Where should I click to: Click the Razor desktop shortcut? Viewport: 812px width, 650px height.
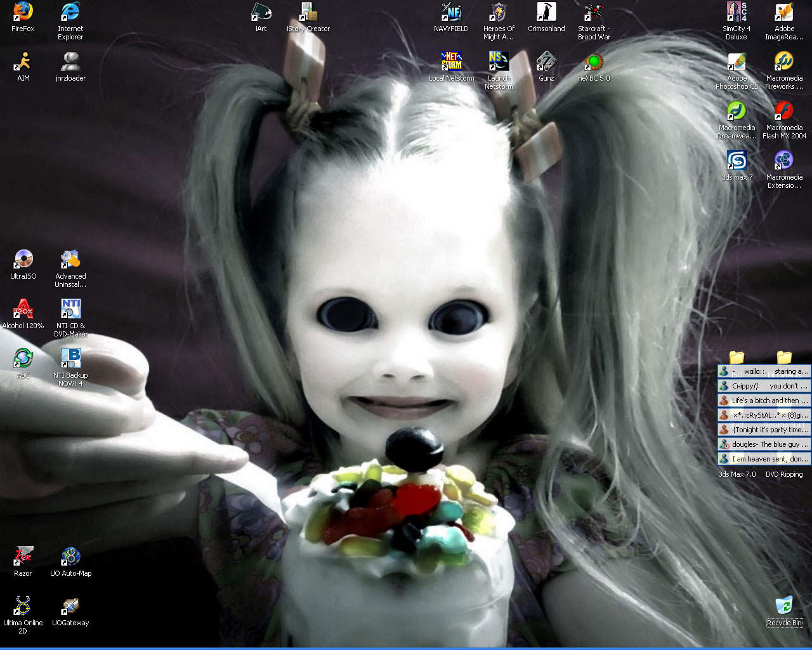click(23, 557)
